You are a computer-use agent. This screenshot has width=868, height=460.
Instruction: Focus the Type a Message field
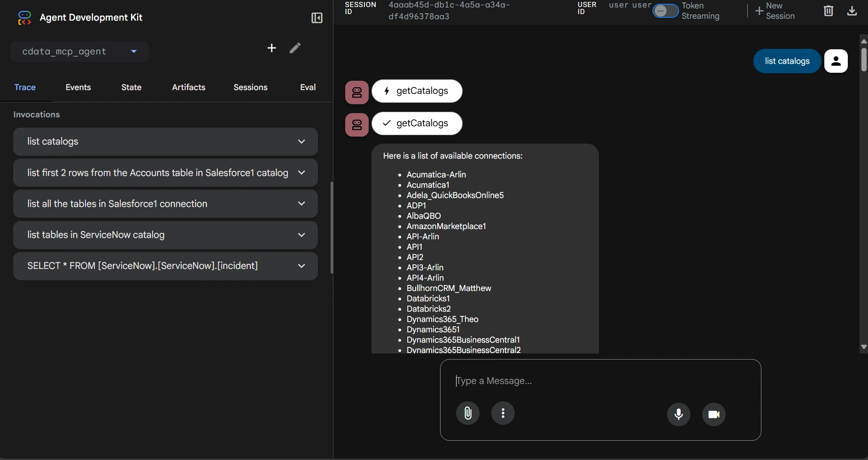(600, 381)
